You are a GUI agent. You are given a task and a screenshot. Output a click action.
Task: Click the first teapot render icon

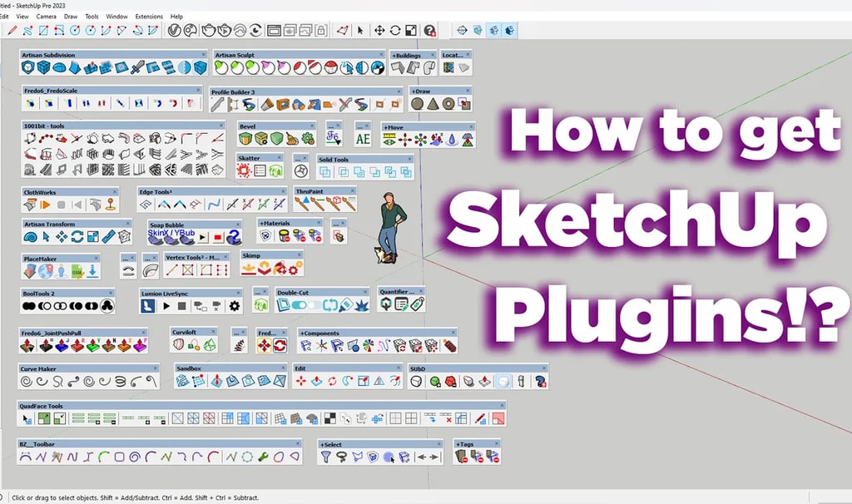pos(209,31)
